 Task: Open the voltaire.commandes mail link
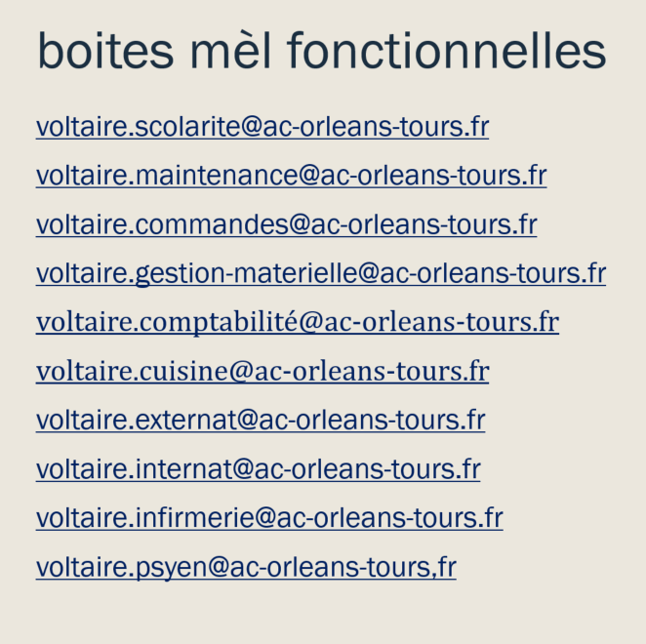point(286,224)
